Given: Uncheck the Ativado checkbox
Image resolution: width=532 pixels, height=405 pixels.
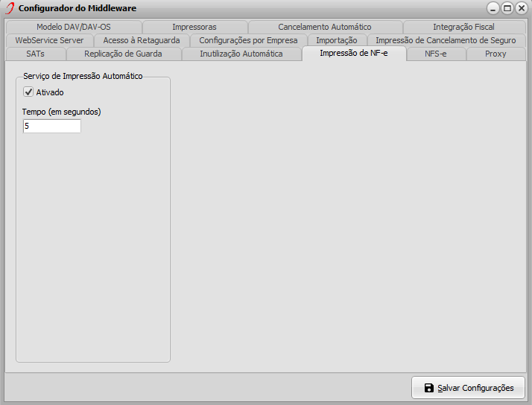Looking at the screenshot, I should (x=29, y=92).
